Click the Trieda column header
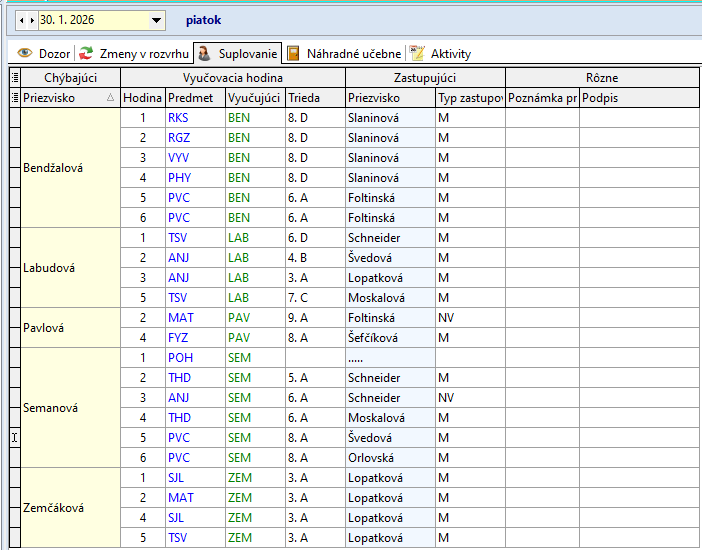This screenshot has width=702, height=550. pyautogui.click(x=304, y=98)
